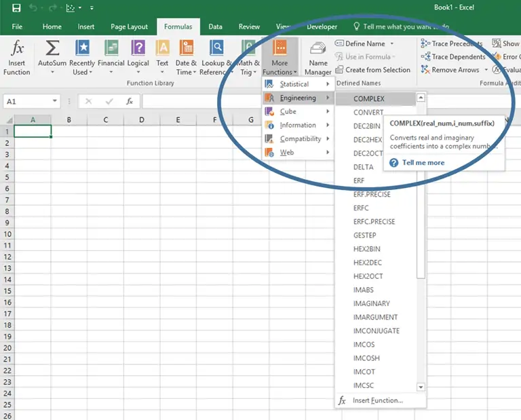Click Trace Precedents
The height and width of the screenshot is (420, 521).
pos(452,43)
